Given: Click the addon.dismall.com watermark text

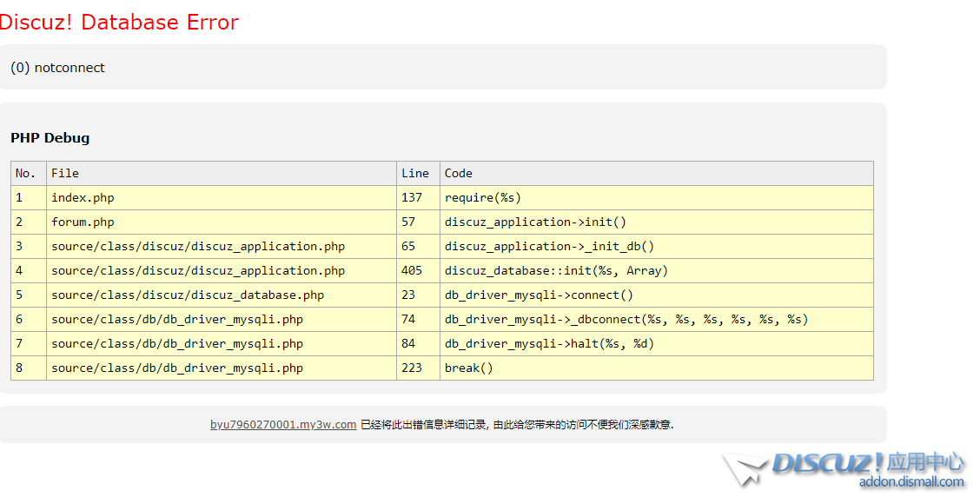Looking at the screenshot, I should pos(910,482).
